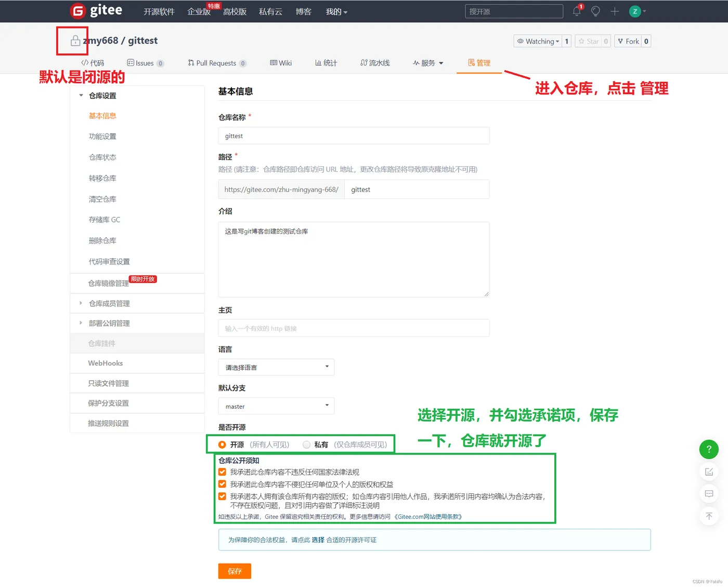Open 仓库镜像管理 in the sidebar
728x587 pixels.
click(108, 283)
